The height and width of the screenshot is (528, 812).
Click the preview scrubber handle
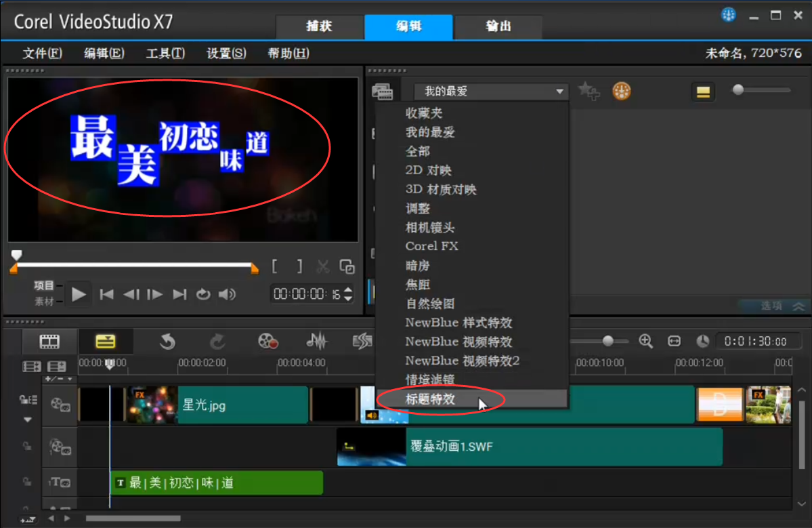pyautogui.click(x=16, y=255)
